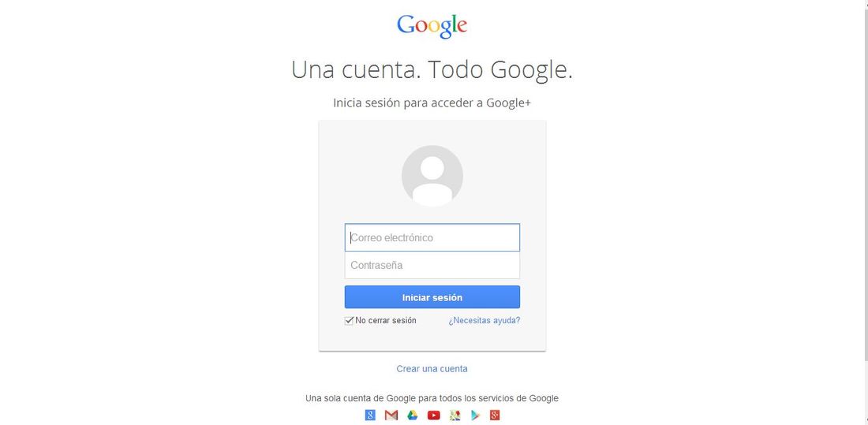This screenshot has width=868, height=425.
Task: Click the blue Iniciar sesión button
Action: tap(432, 297)
